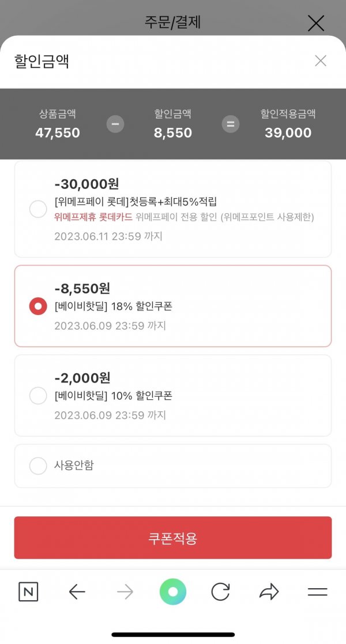Open the green circle search button

click(173, 592)
